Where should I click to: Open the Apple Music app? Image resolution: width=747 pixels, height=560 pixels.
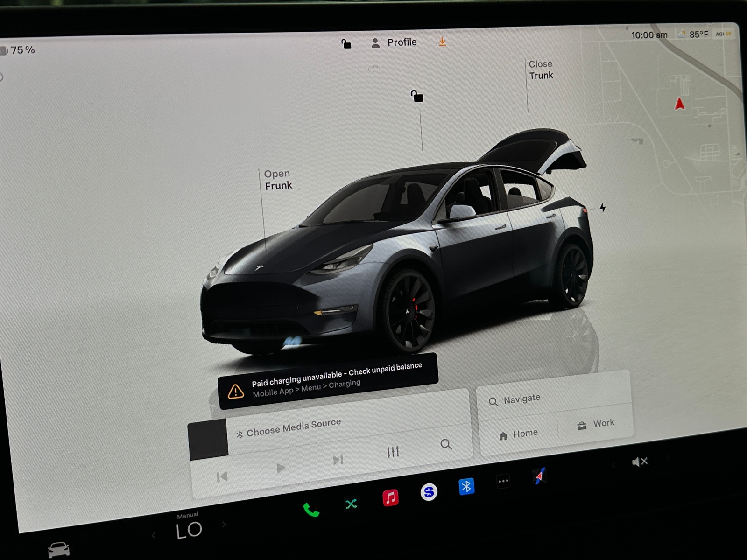(x=390, y=497)
